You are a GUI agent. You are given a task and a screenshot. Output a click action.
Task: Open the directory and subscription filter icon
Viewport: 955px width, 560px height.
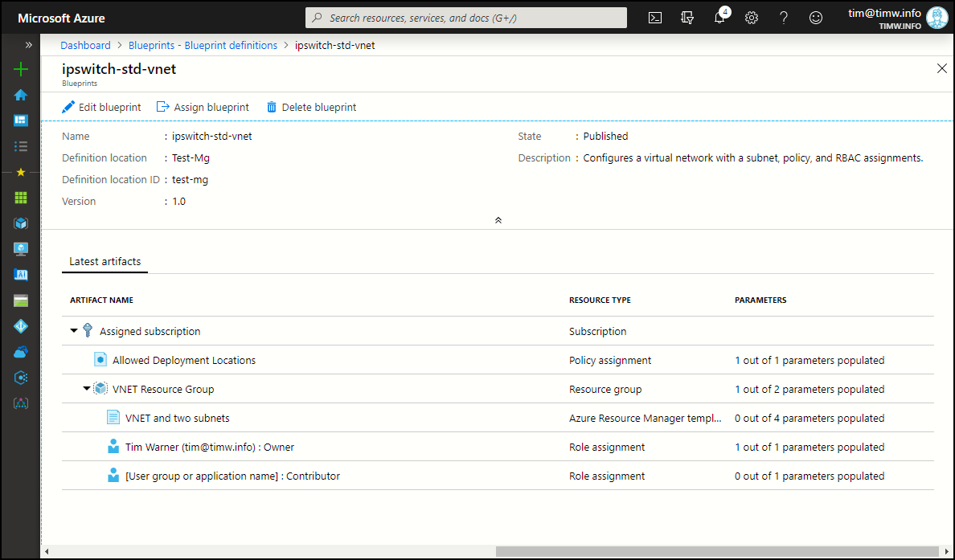687,18
